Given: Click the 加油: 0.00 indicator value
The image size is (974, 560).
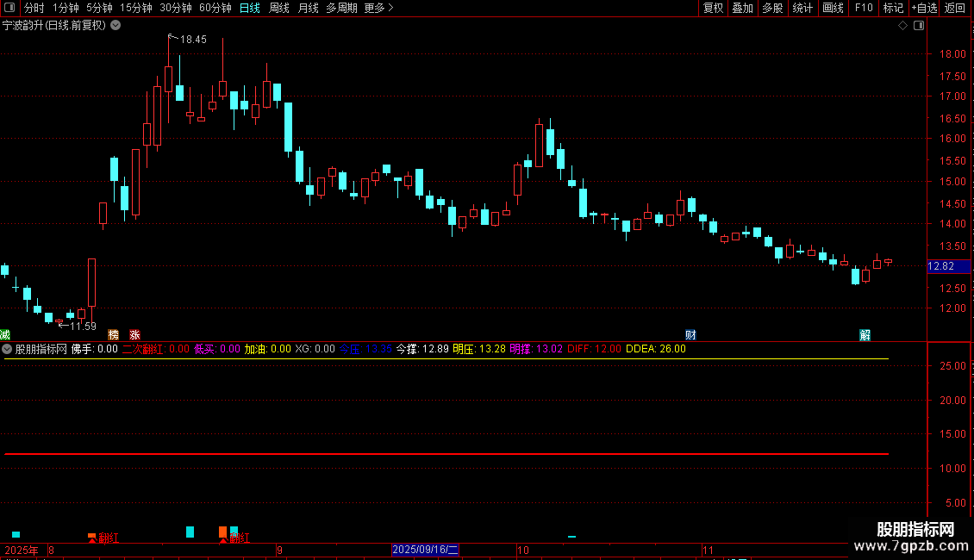Looking at the screenshot, I should (x=267, y=349).
